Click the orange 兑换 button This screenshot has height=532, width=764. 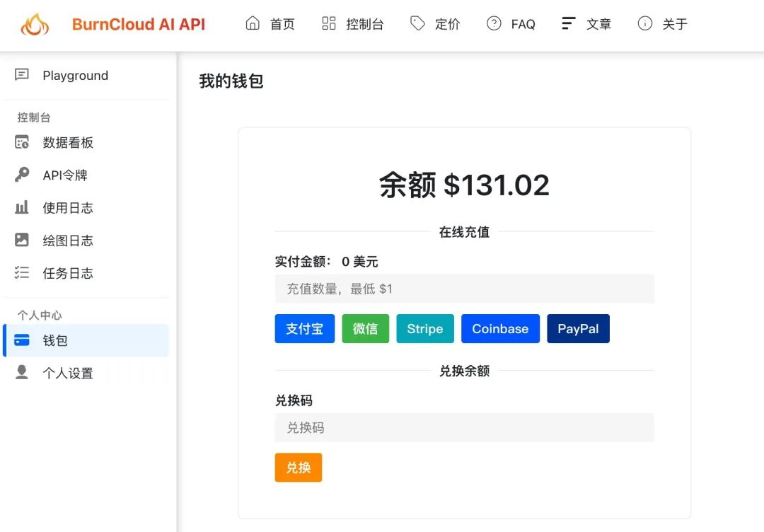pyautogui.click(x=299, y=468)
